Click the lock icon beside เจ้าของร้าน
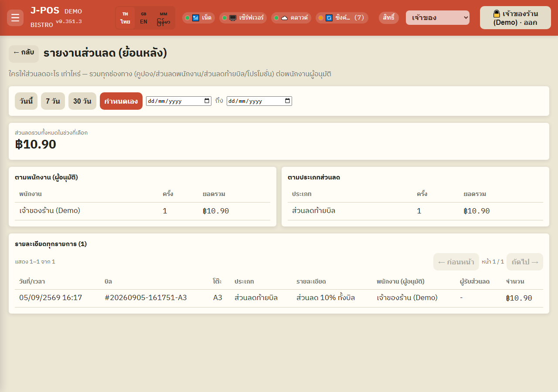Image resolution: width=558 pixels, height=392 pixels. [497, 14]
